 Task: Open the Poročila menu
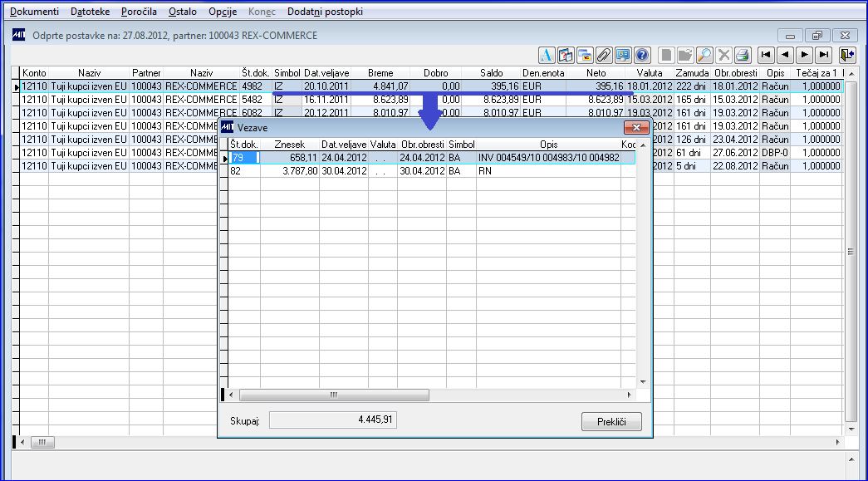[139, 12]
